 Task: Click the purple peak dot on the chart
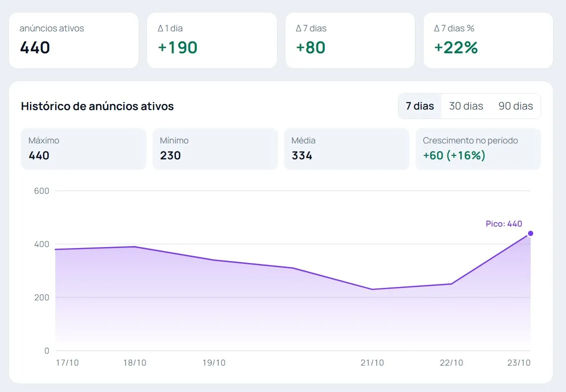tap(530, 234)
